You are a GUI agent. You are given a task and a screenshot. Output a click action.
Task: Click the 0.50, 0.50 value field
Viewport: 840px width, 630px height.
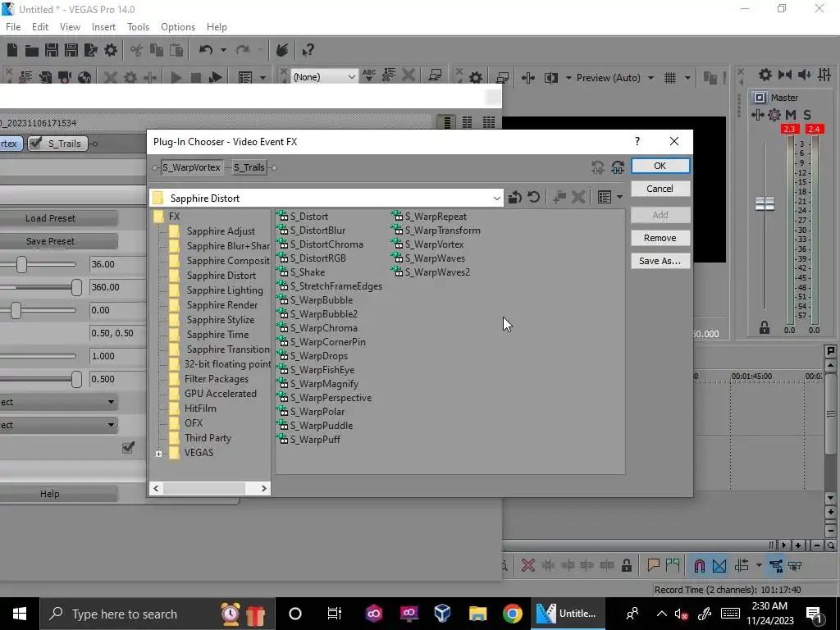[x=117, y=333]
